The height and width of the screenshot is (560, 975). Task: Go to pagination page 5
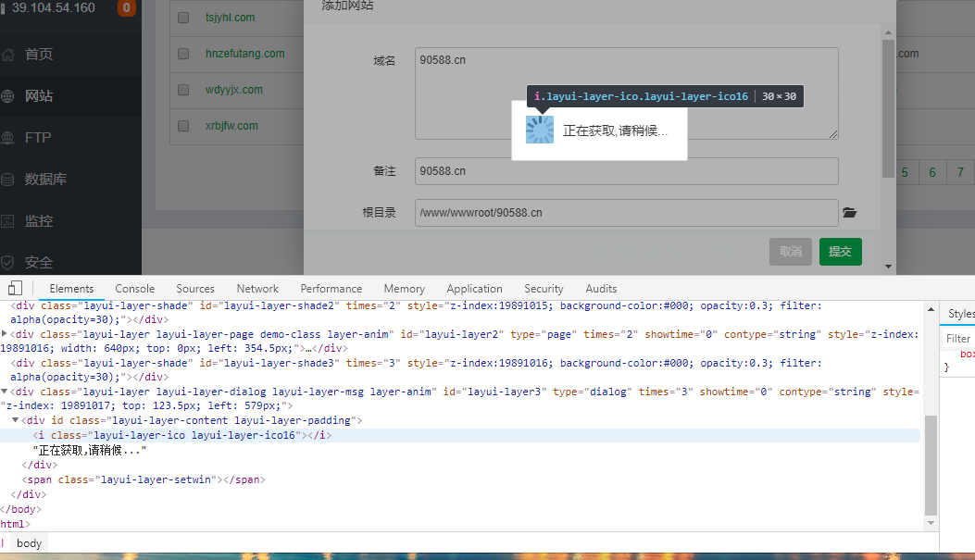coord(905,172)
